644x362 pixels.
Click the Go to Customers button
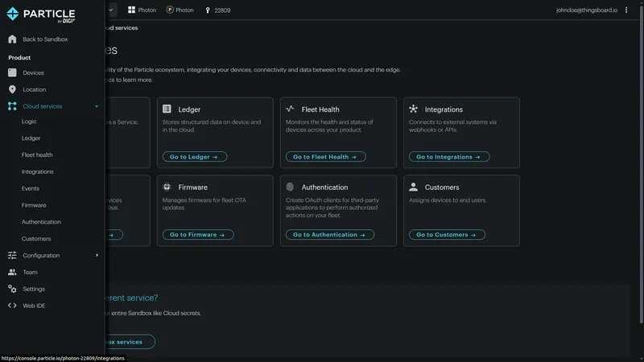click(447, 235)
